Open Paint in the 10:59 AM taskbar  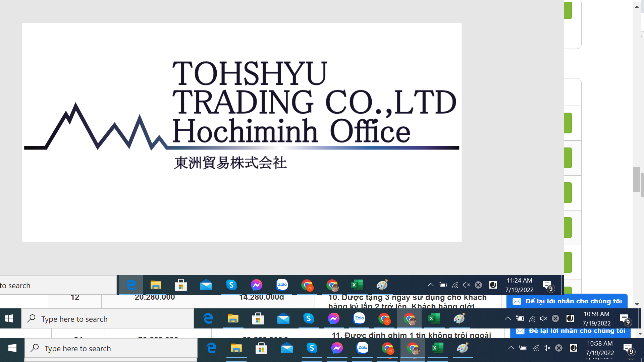point(459,319)
